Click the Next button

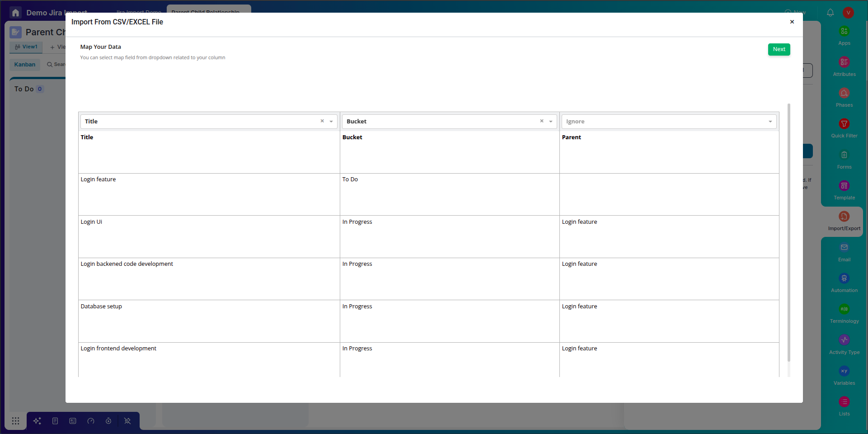(779, 49)
